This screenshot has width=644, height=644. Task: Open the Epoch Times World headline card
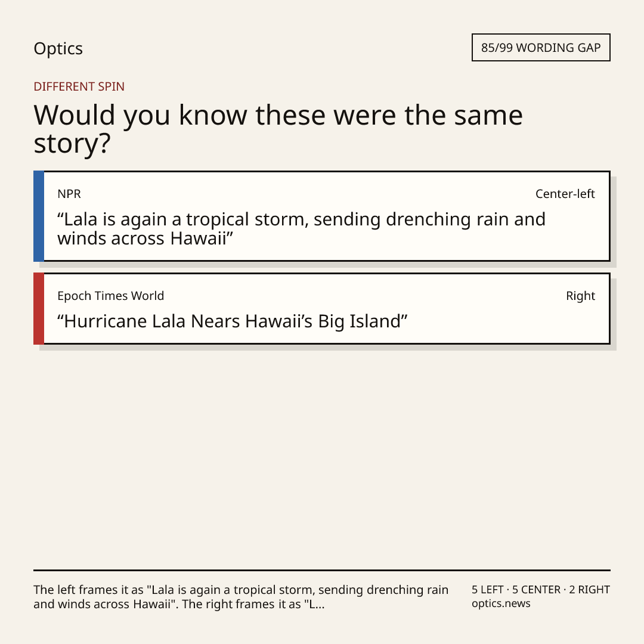(x=322, y=308)
